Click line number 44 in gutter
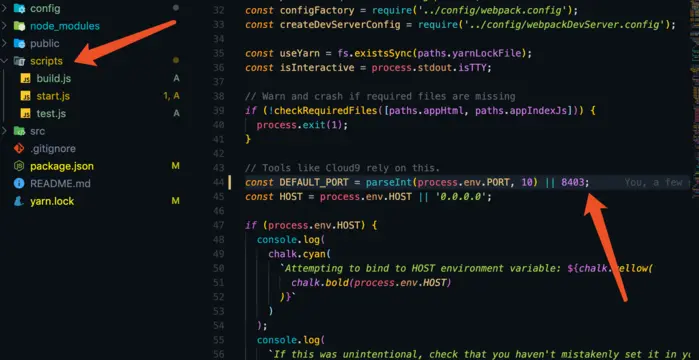The image size is (699, 360). pos(218,182)
